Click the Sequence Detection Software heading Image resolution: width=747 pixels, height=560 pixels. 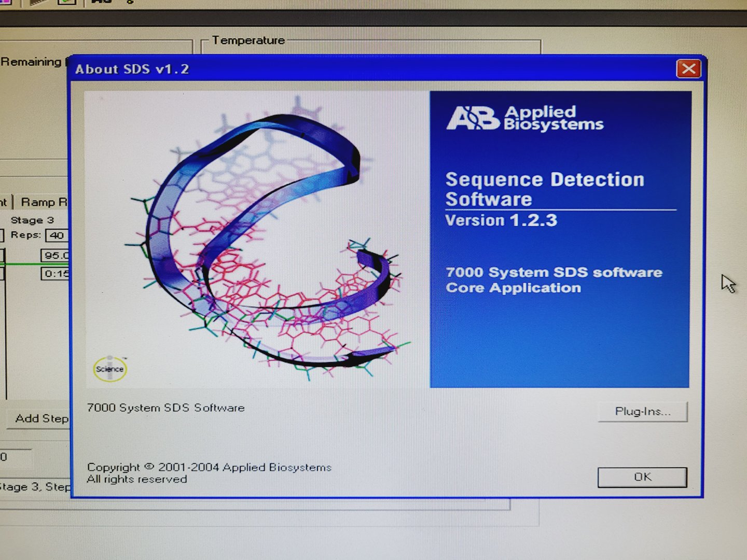click(544, 189)
